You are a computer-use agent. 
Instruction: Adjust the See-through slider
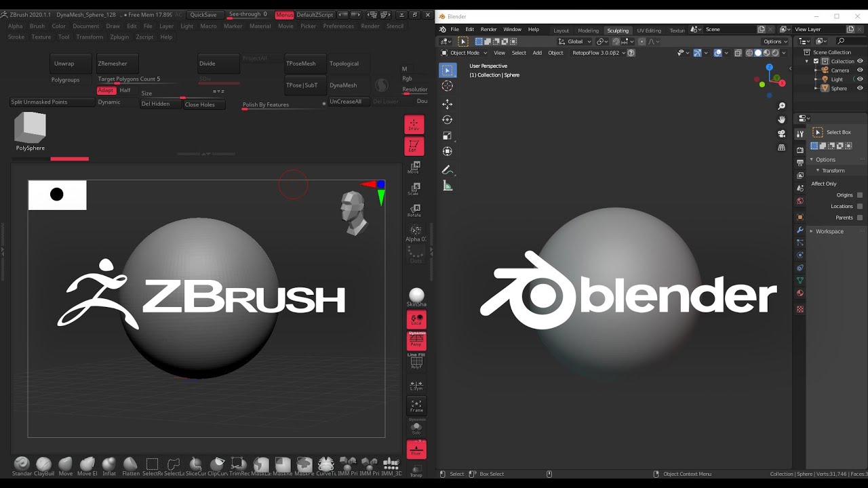click(x=248, y=14)
